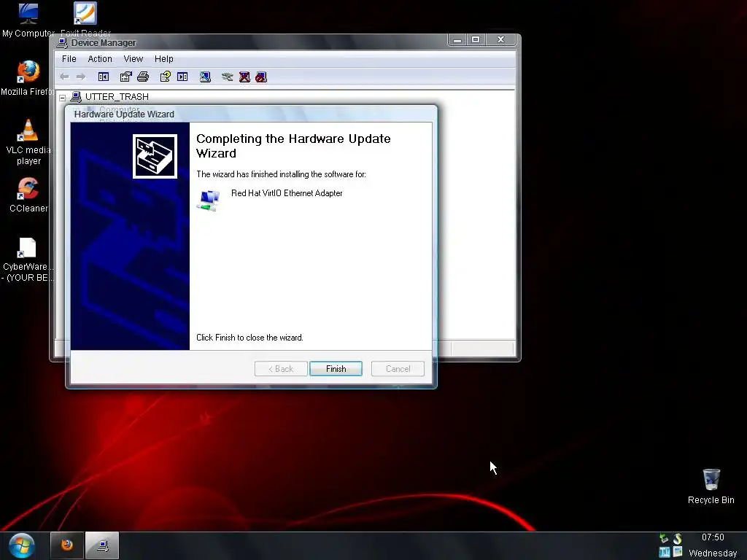Open the Help menu in Device Manager
The height and width of the screenshot is (560, 747).
coord(164,58)
